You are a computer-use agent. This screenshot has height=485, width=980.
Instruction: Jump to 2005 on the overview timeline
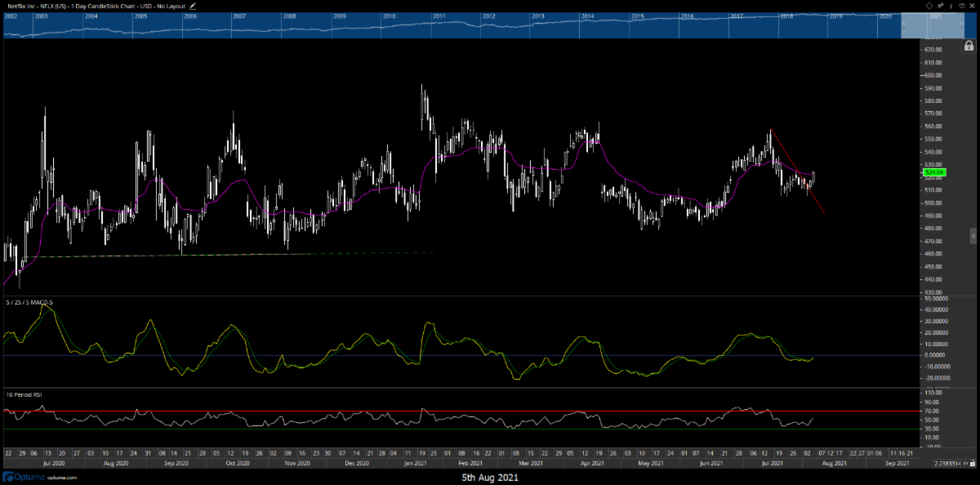[x=140, y=16]
